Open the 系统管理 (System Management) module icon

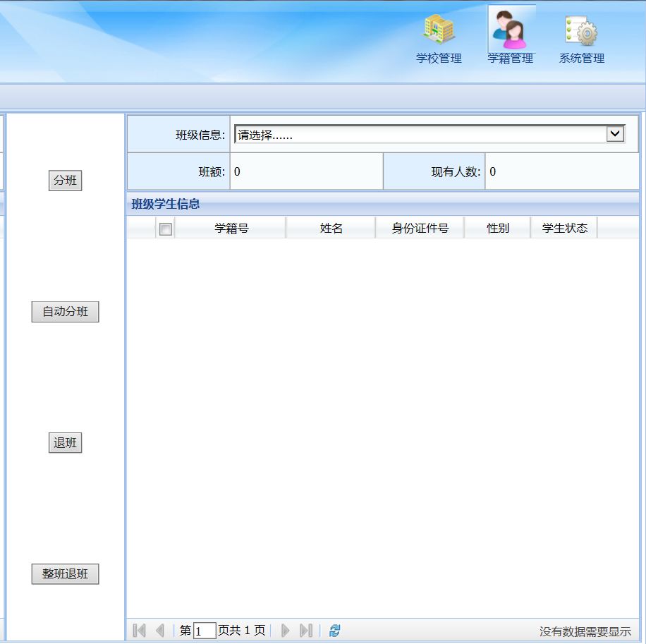click(x=580, y=32)
